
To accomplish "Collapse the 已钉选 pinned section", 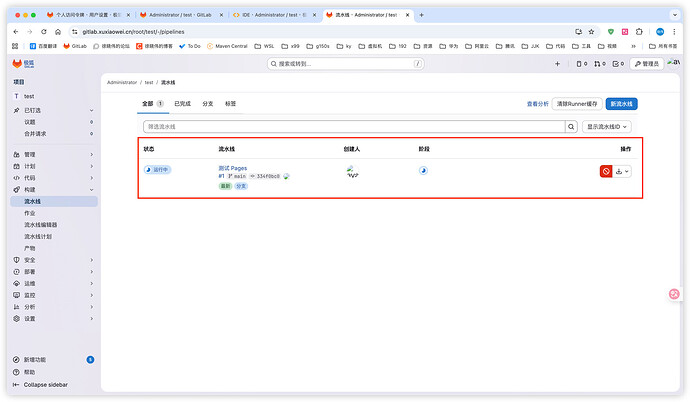I will [50, 110].
